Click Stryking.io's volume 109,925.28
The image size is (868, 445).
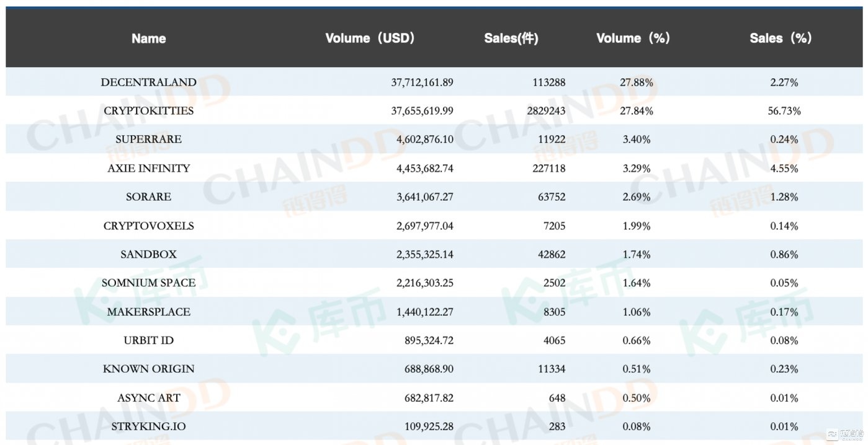pos(429,427)
